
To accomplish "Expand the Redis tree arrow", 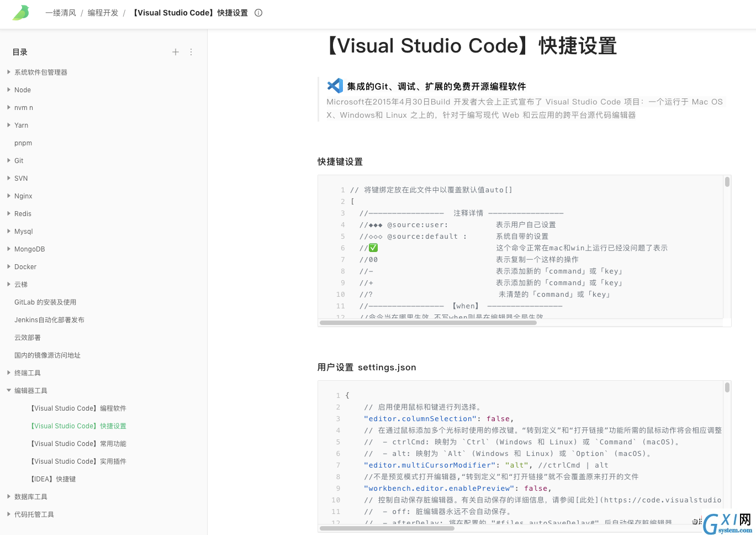I will pos(9,213).
